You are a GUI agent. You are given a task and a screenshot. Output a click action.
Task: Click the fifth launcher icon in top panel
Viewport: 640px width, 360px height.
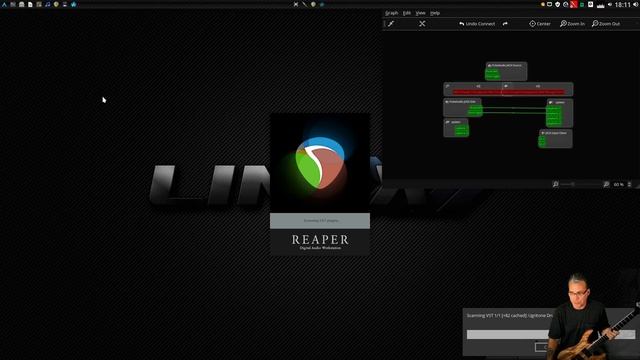(39, 4)
